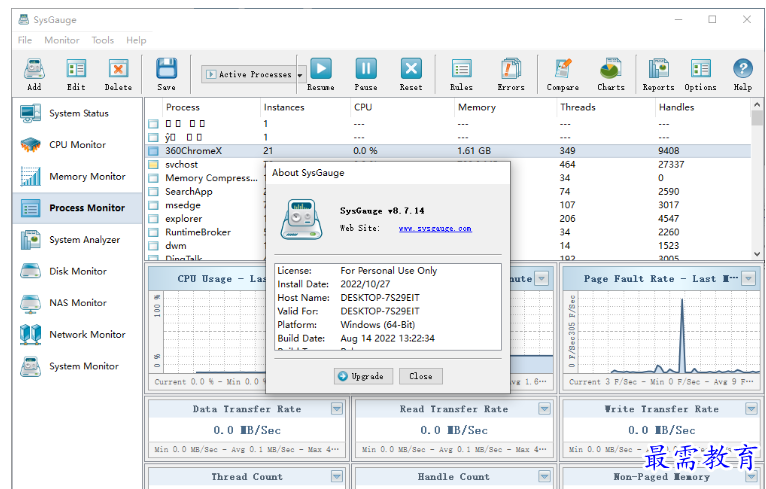This screenshot has height=489, width=766.
Task: Tick the checkbox for msedge process
Action: [x=153, y=205]
